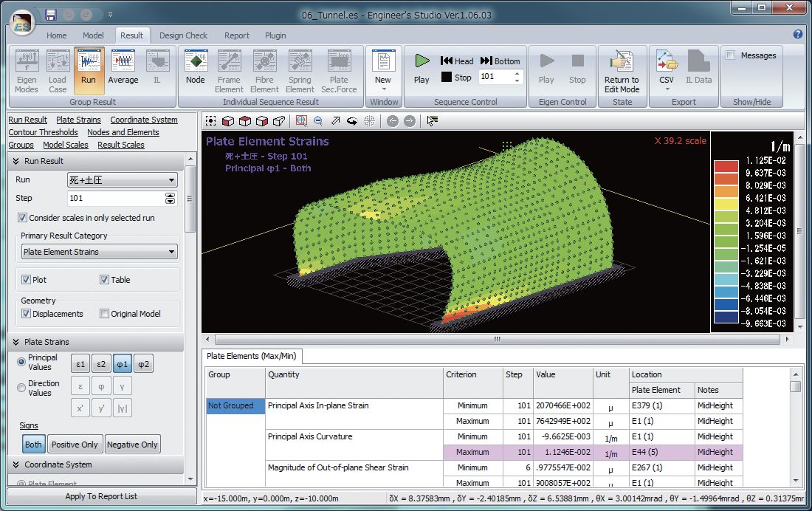Toggle the Messages checkbox
The height and width of the screenshot is (511, 812).
(x=731, y=55)
